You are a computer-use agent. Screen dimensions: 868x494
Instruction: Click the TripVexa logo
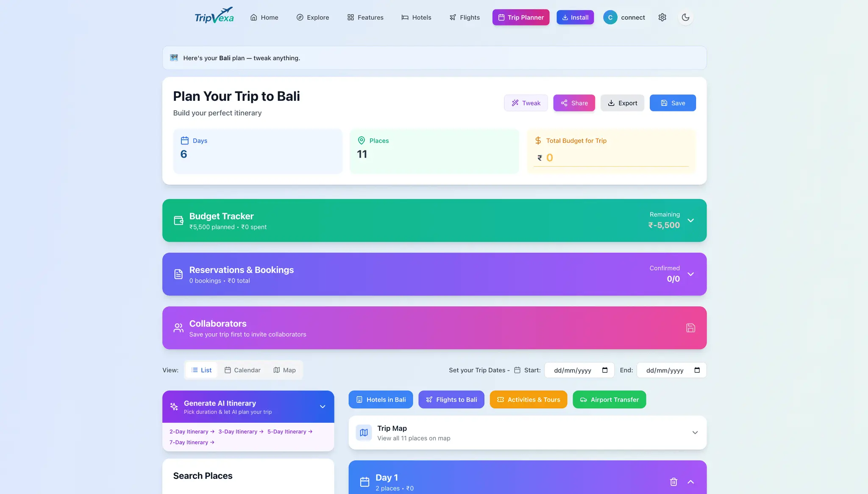(x=214, y=16)
